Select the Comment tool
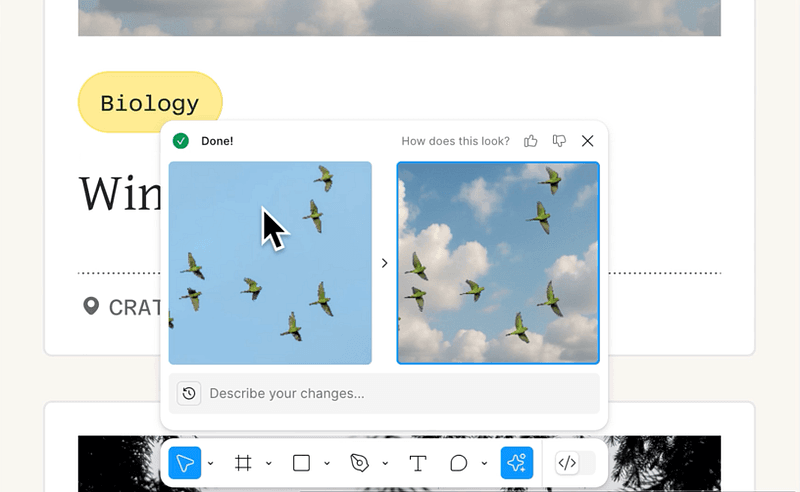 459,463
